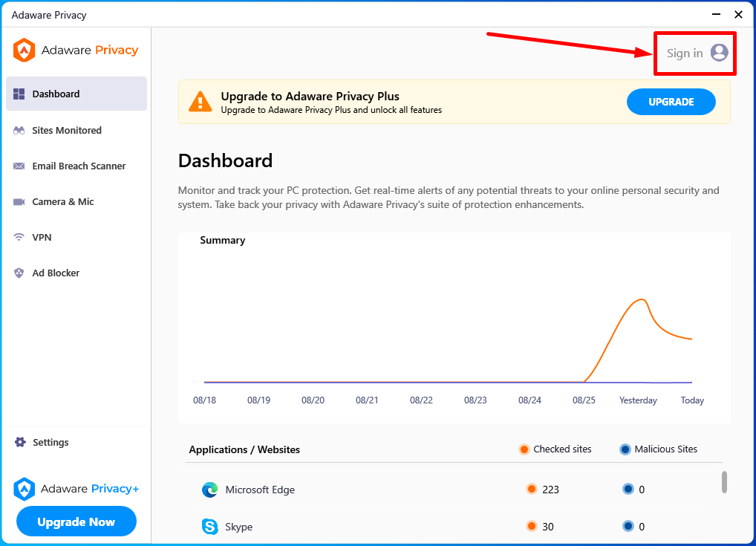Click the Sign in link
This screenshot has height=546, width=756.
685,53
